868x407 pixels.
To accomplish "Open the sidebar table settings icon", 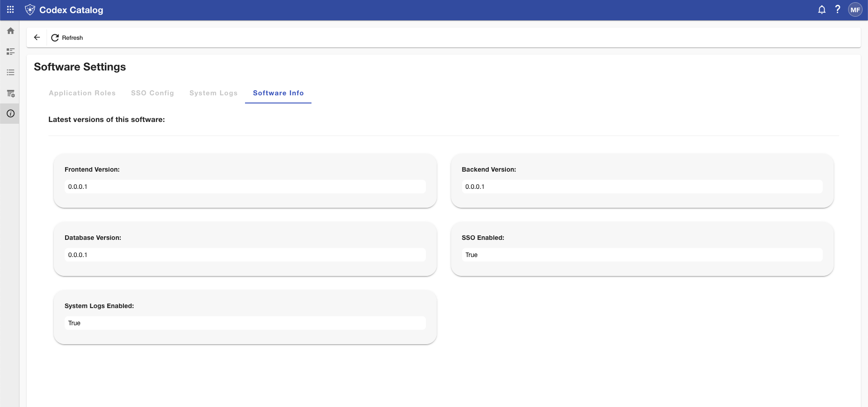I will point(10,93).
